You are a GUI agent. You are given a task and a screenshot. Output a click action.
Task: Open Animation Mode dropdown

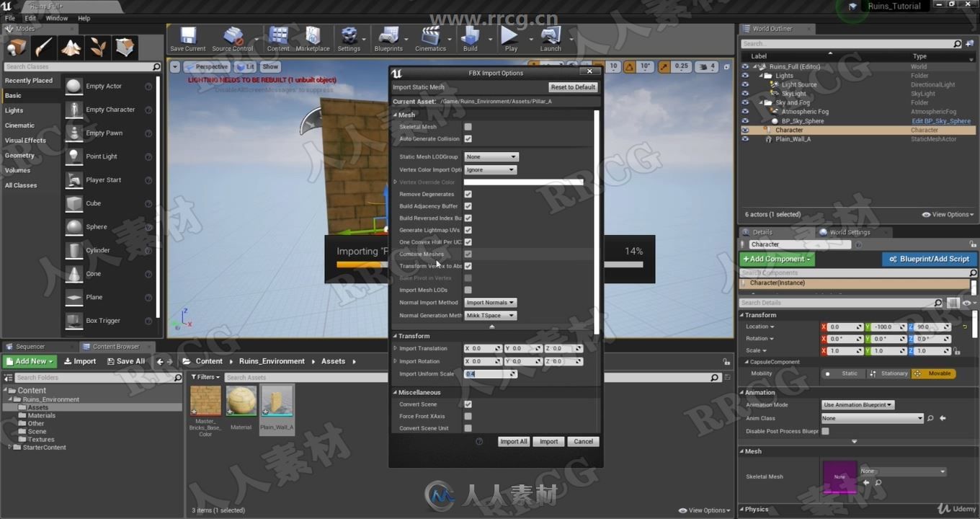[857, 405]
